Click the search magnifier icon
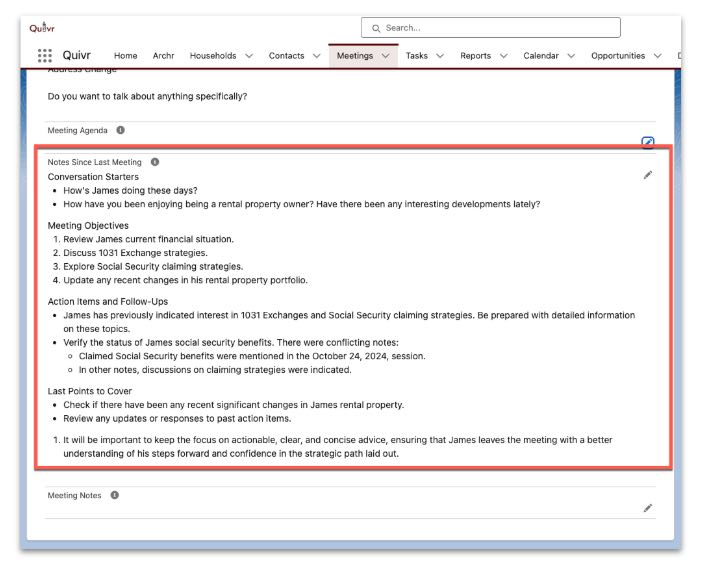 pos(376,28)
